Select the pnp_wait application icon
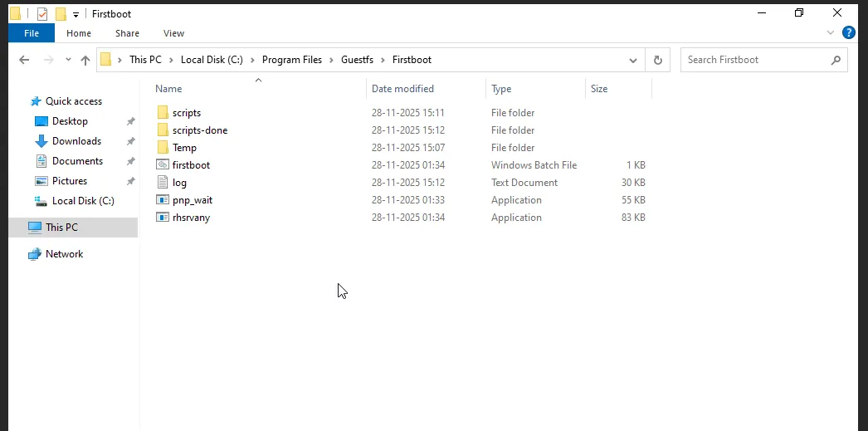Viewport: 868px width, 431px height. pos(163,200)
